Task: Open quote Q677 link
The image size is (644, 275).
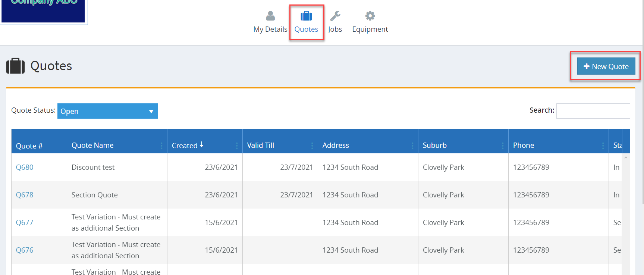Action: (x=25, y=223)
